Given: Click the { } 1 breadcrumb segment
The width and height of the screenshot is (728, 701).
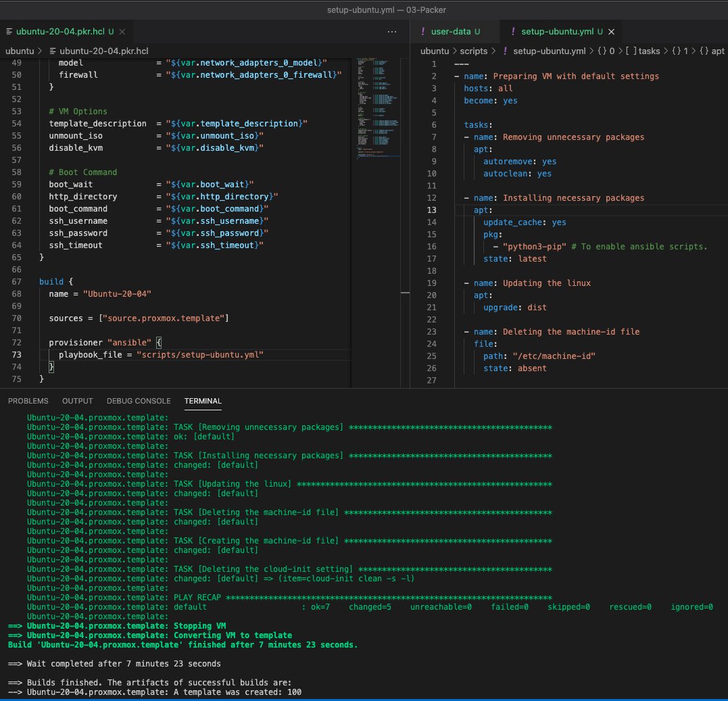Looking at the screenshot, I should tap(680, 51).
